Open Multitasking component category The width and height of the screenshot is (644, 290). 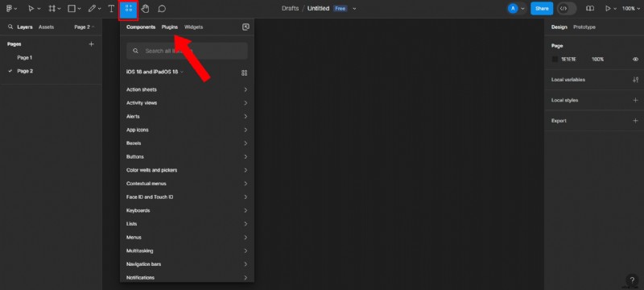[187, 251]
